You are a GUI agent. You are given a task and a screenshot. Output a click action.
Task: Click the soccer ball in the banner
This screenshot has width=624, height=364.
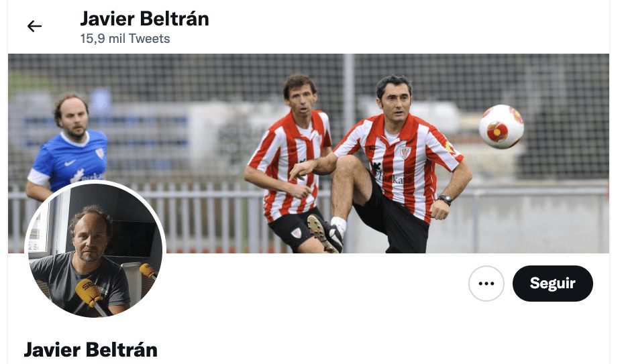click(501, 127)
